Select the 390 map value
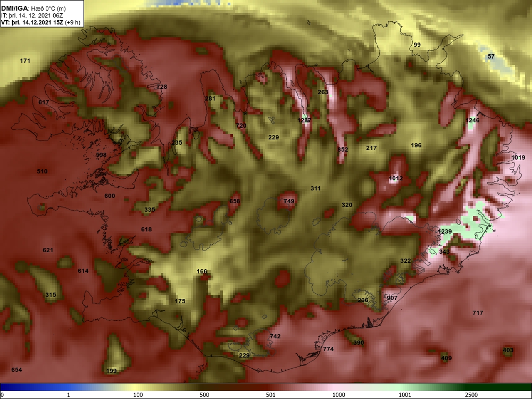Image resolution: width=532 pixels, height=399 pixels. click(x=359, y=343)
